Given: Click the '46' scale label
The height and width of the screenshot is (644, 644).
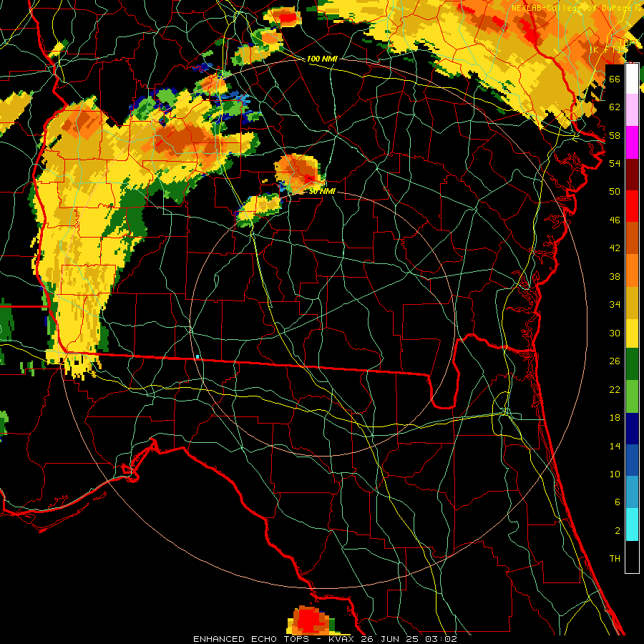Looking at the screenshot, I should [615, 220].
